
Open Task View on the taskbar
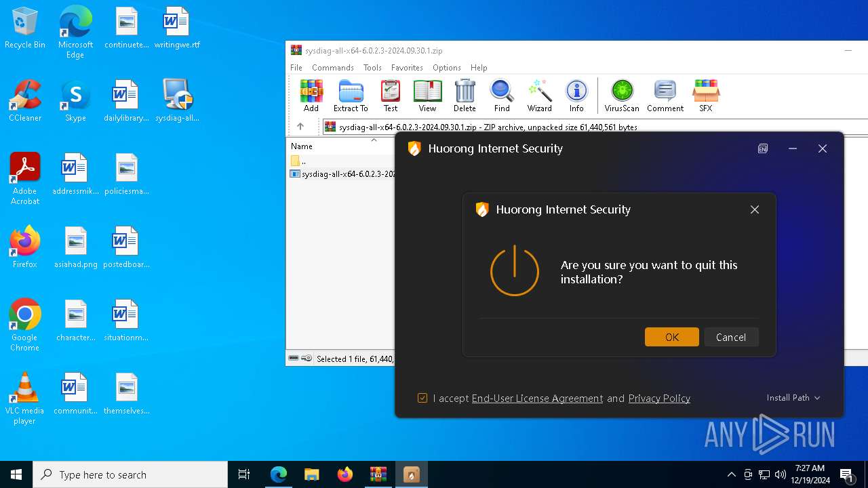(244, 474)
